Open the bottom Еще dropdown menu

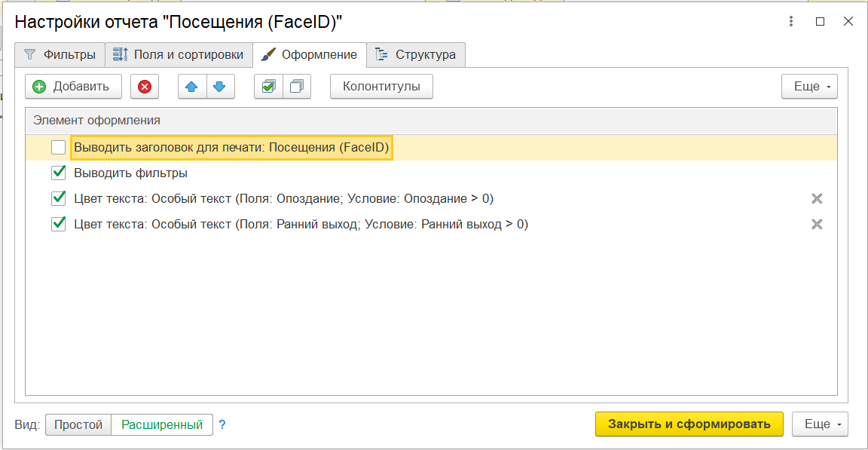(820, 424)
